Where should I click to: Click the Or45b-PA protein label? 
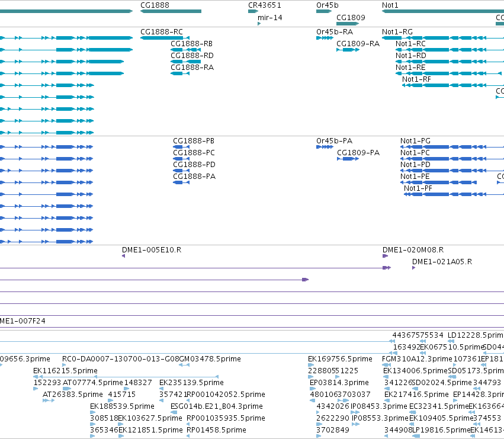tap(334, 141)
